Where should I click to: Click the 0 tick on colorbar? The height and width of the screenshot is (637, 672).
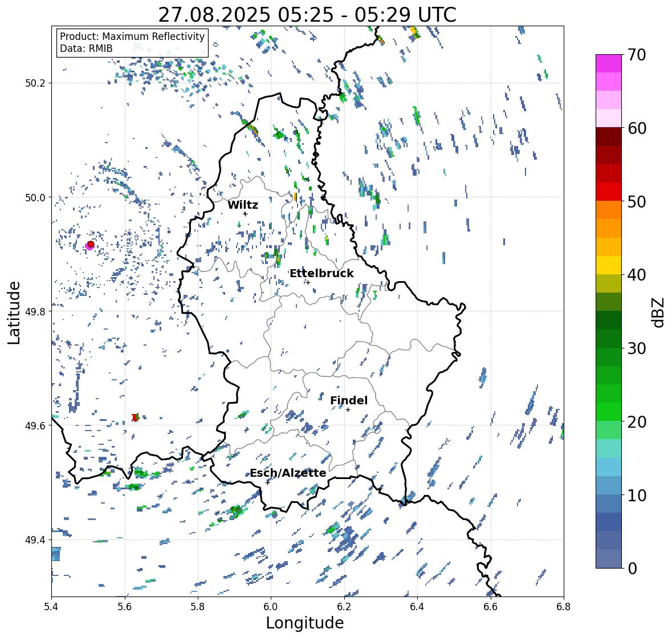pos(633,568)
